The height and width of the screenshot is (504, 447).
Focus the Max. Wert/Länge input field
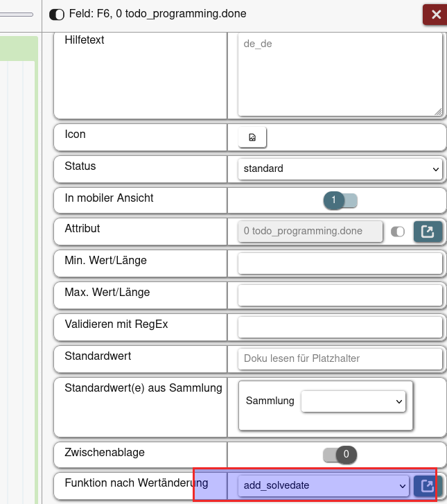(x=340, y=295)
